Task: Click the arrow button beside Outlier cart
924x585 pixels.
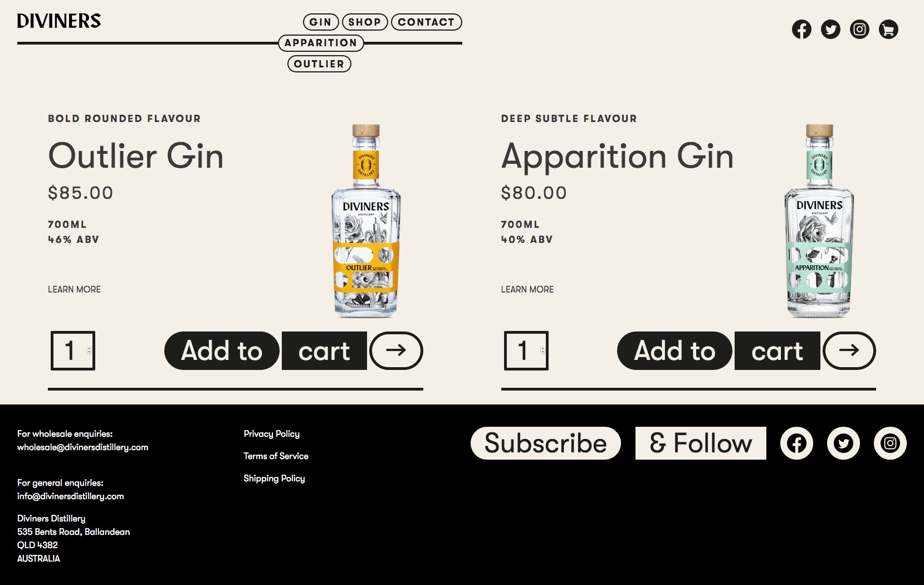Action: coord(396,350)
